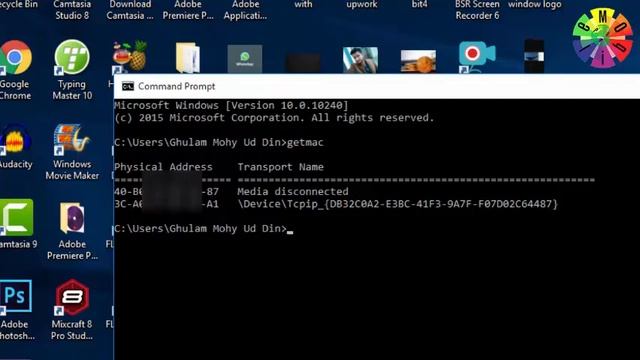Open Mixcraft 8 Pro Studio icon
The height and width of the screenshot is (360, 640).
tap(72, 297)
